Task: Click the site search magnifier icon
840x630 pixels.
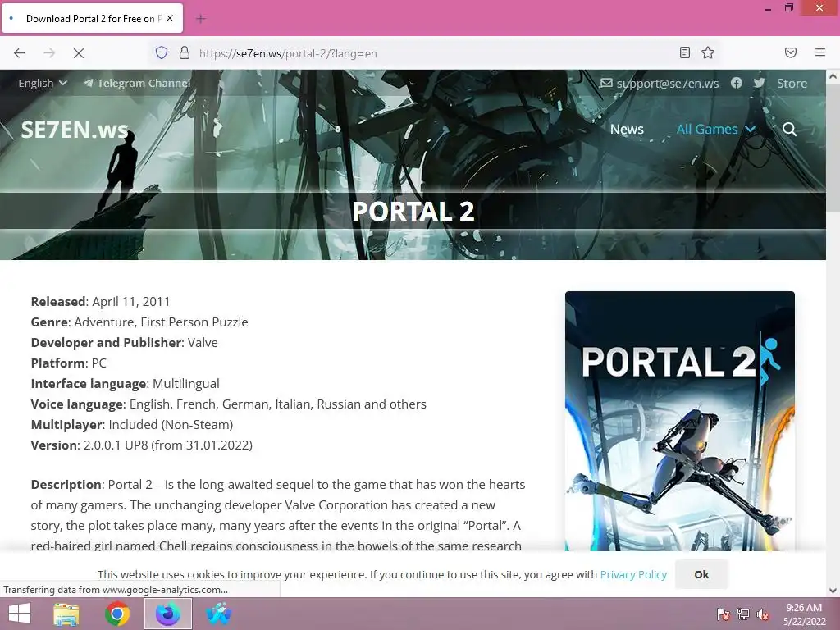Action: (x=789, y=129)
